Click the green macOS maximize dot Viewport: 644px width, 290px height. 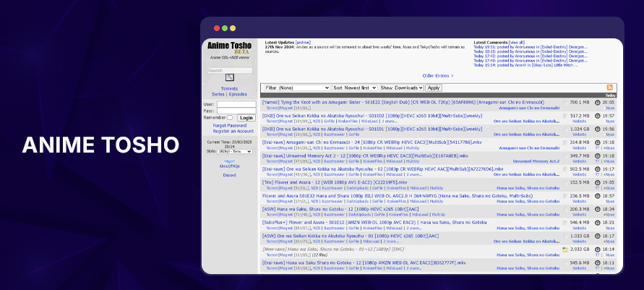click(233, 28)
